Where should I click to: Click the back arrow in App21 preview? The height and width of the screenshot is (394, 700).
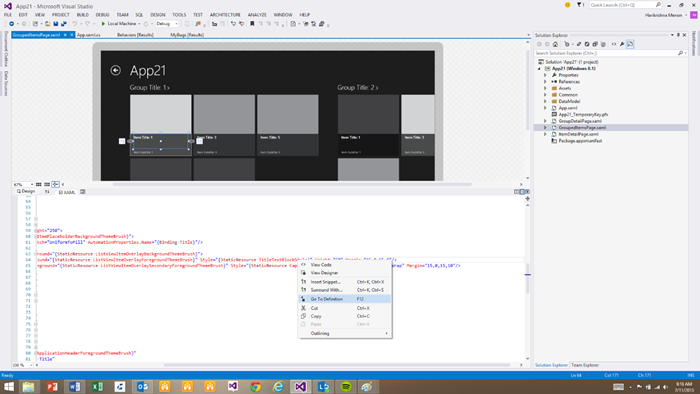tap(115, 70)
